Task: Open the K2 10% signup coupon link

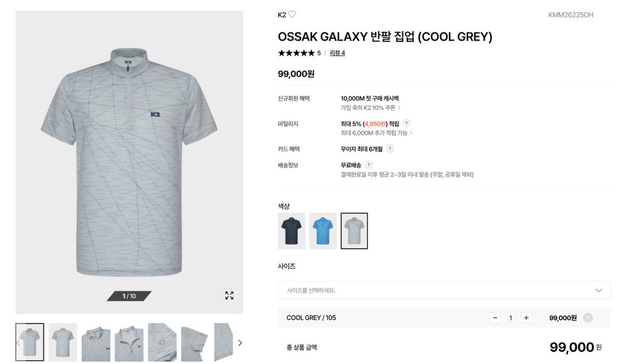Action: (x=370, y=108)
